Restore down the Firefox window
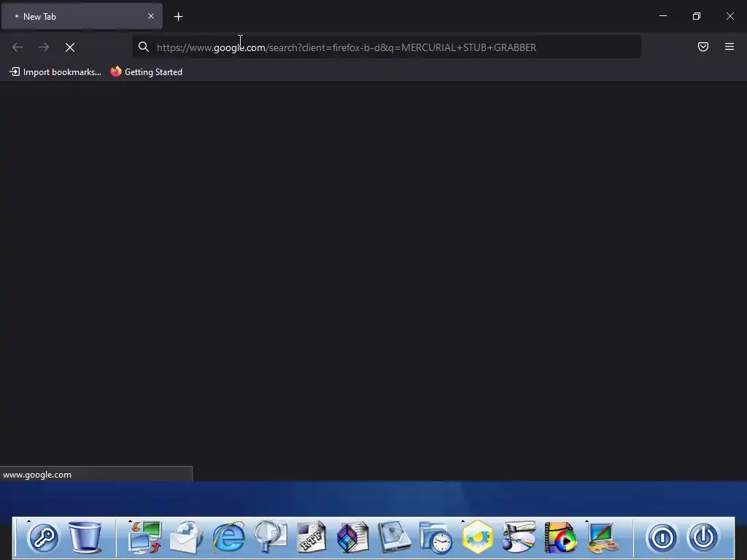Image resolution: width=747 pixels, height=560 pixels. (697, 16)
